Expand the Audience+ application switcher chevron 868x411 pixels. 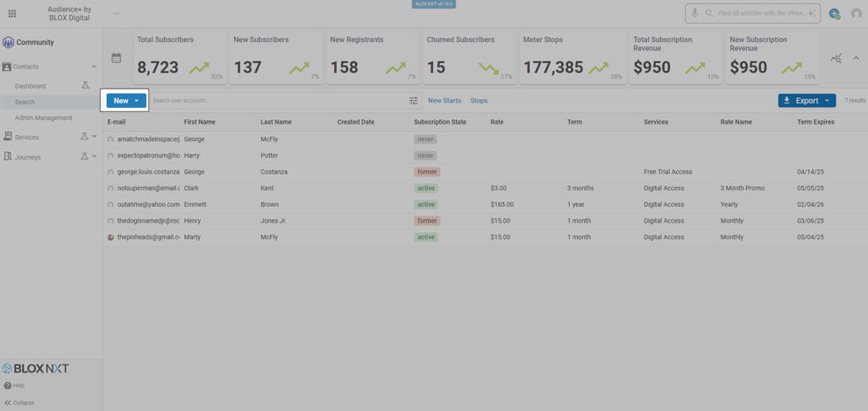117,13
